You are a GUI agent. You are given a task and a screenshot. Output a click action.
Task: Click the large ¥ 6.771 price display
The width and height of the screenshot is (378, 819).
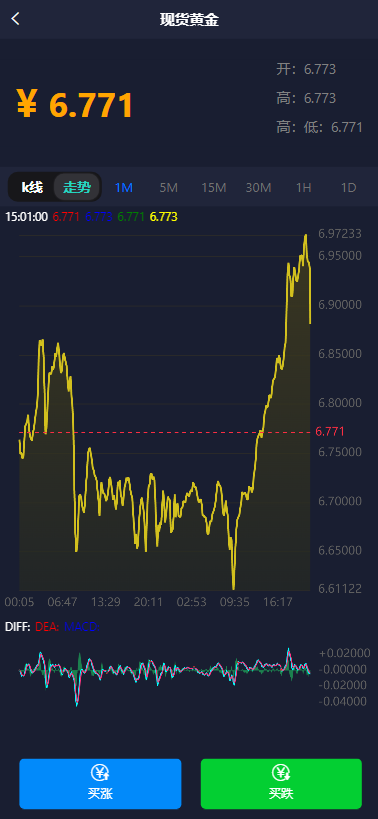coord(75,104)
